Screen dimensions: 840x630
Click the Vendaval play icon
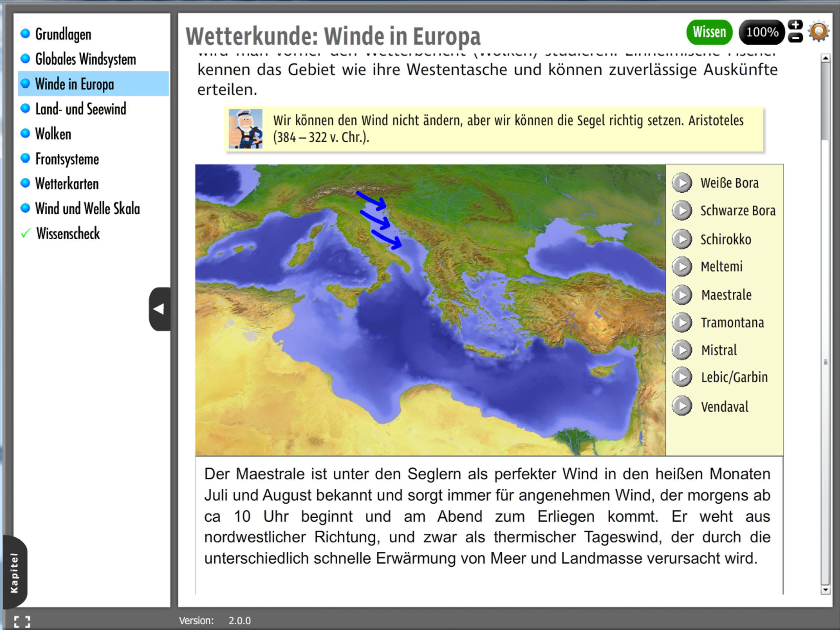[682, 406]
